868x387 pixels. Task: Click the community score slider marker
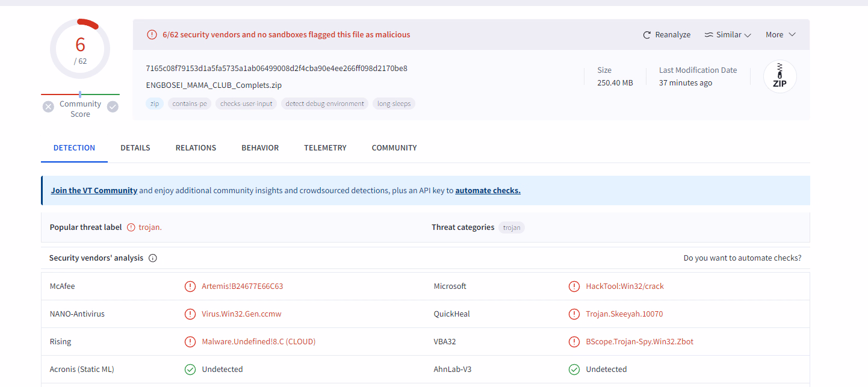[80, 94]
